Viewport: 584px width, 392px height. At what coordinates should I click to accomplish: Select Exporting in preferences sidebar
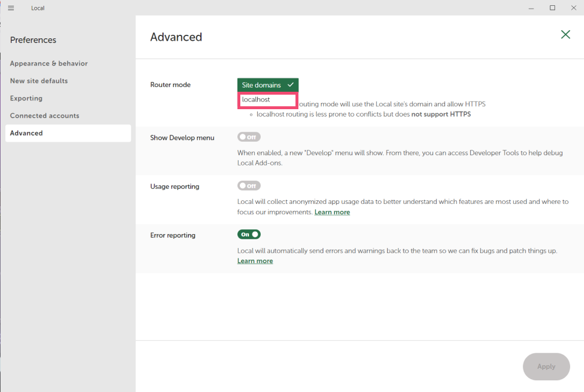coord(26,98)
